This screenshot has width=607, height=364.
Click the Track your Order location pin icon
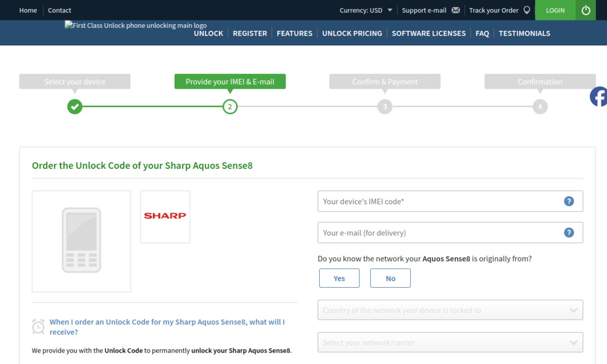526,10
